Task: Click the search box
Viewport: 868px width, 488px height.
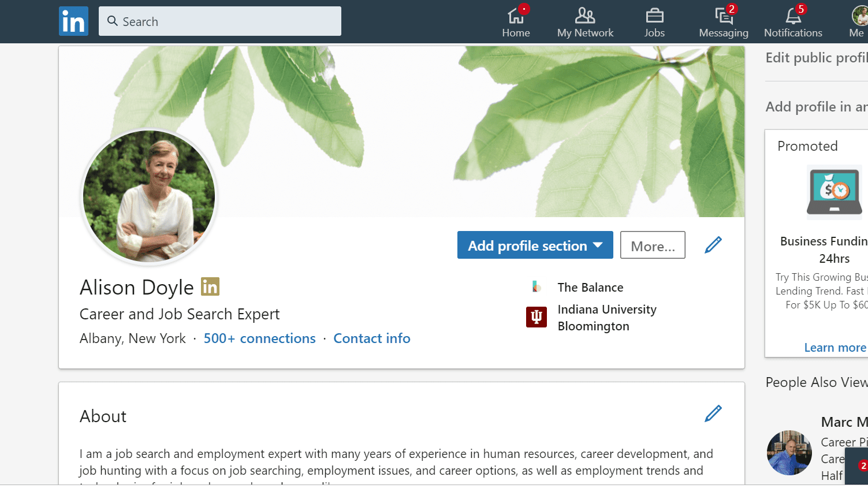Action: (x=219, y=21)
